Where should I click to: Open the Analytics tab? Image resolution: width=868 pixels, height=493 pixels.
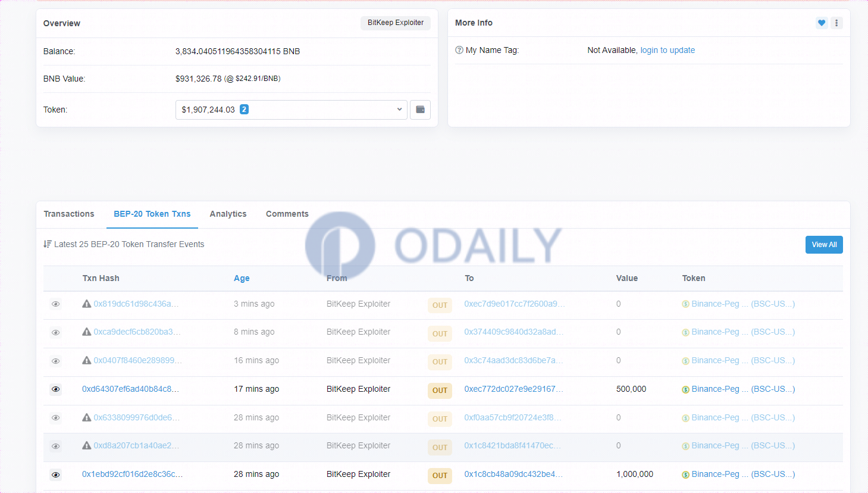coord(228,214)
